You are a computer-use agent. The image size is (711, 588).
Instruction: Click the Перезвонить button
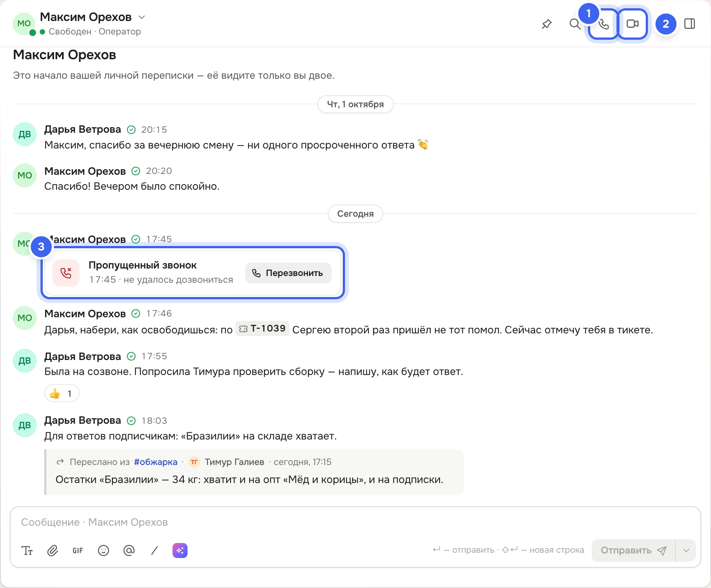click(288, 273)
